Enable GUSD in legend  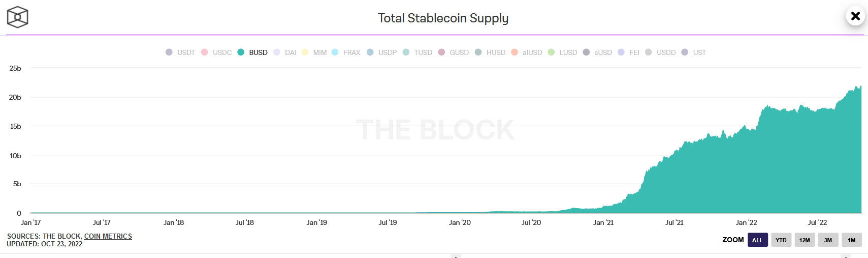454,52
